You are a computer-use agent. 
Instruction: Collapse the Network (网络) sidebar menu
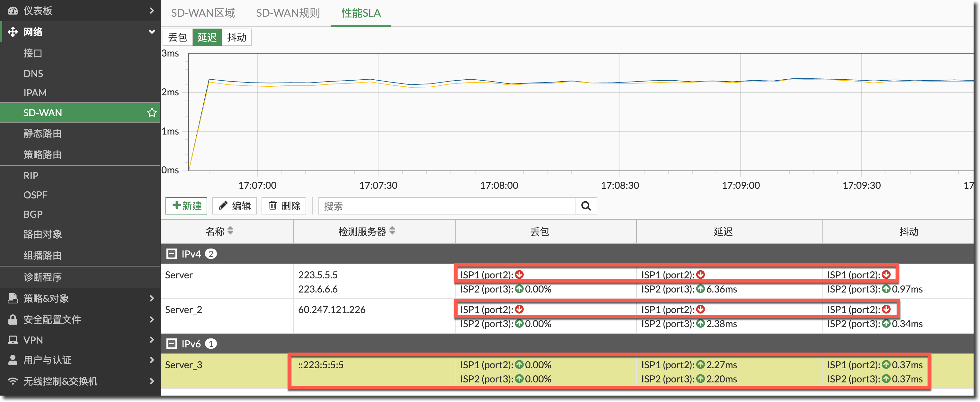(x=151, y=32)
